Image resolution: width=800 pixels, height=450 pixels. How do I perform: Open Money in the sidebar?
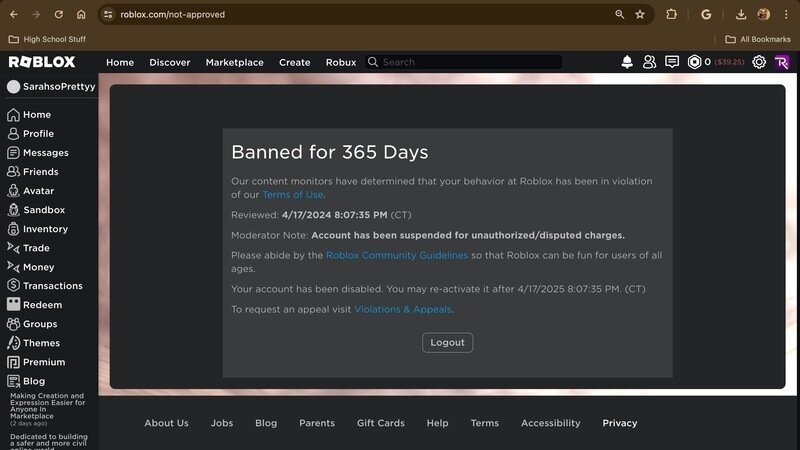(x=31, y=267)
